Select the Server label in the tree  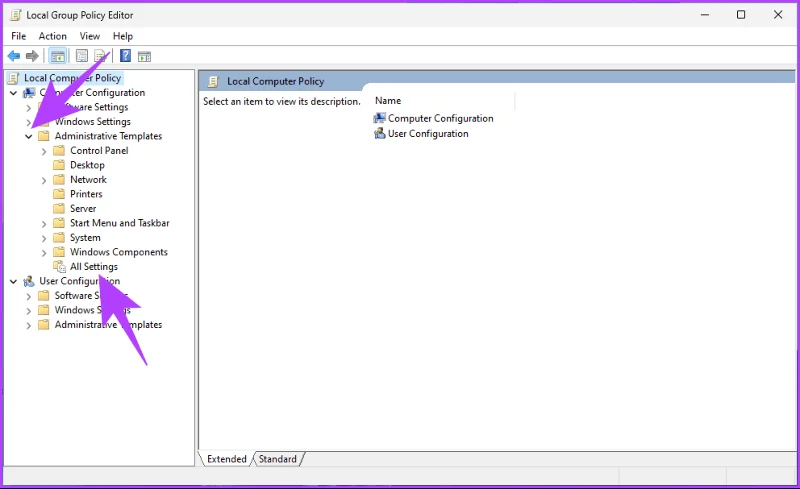[x=83, y=208]
